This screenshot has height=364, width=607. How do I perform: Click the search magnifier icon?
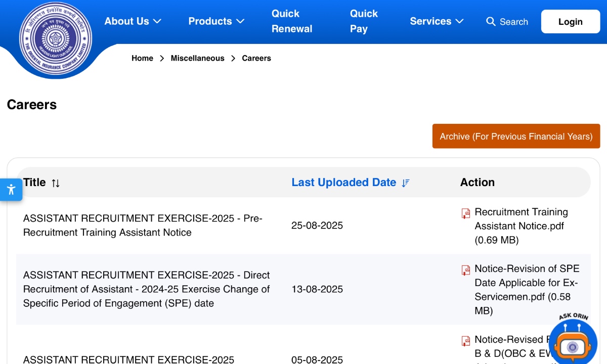pos(491,22)
